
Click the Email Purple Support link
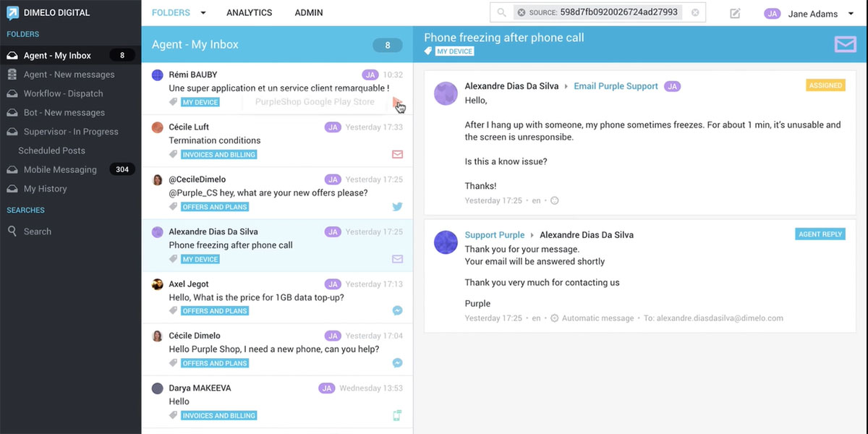616,86
